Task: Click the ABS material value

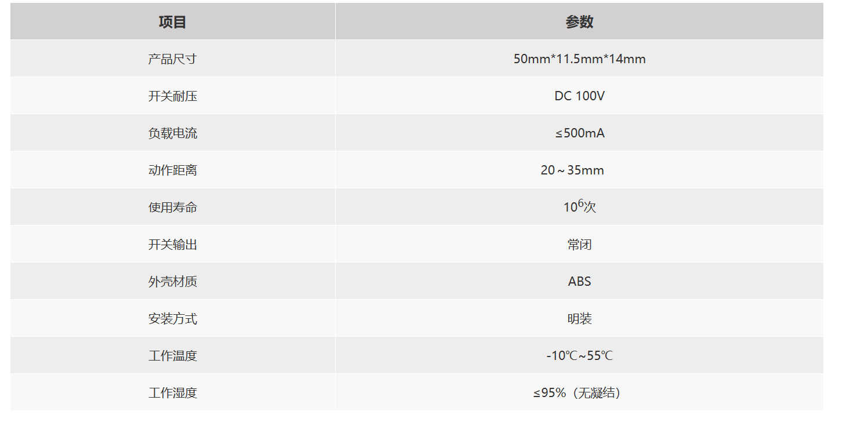Action: point(579,281)
